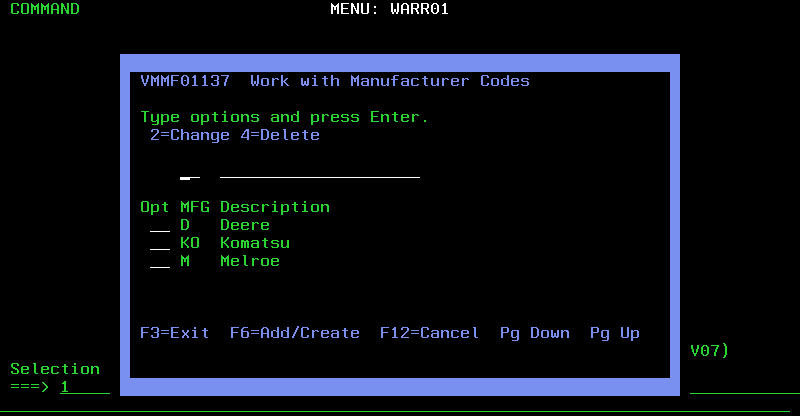Click the F3=Exit function key label
The image size is (800, 416).
174,333
